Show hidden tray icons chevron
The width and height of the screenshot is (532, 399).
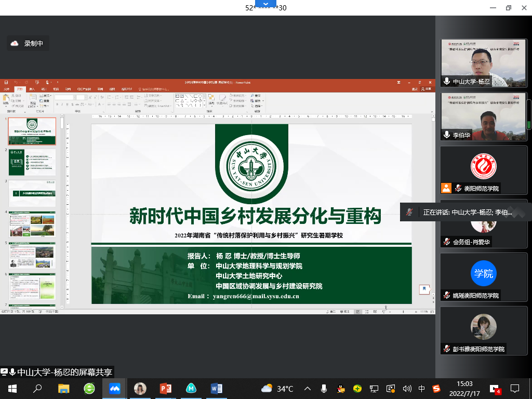point(308,389)
